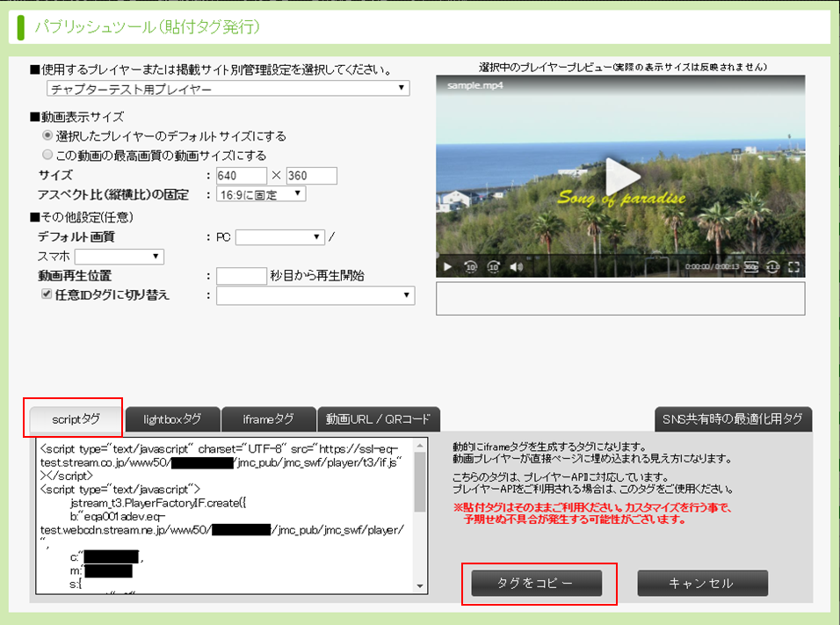
Task: Click the forward 10 seconds icon
Action: click(494, 267)
